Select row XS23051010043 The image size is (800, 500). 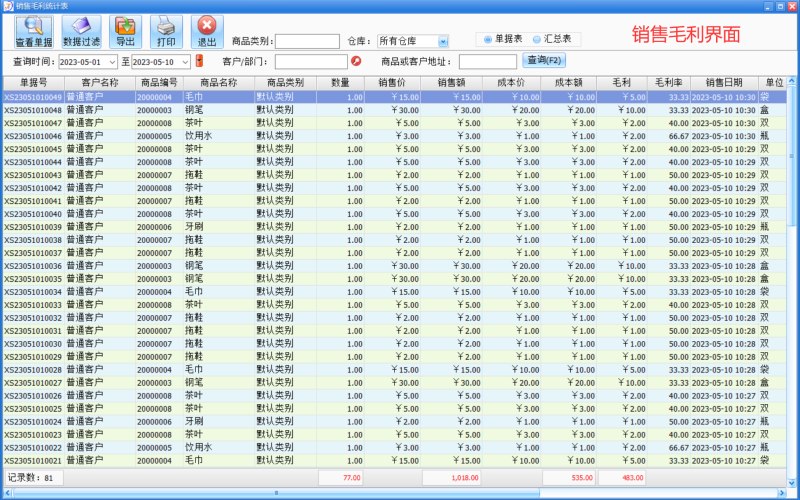(395, 175)
